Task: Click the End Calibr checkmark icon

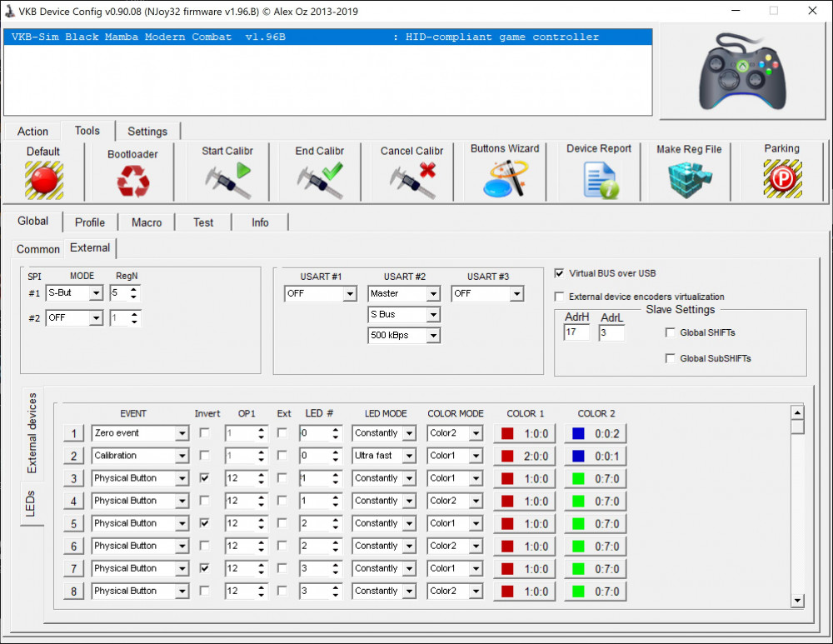Action: [x=320, y=180]
